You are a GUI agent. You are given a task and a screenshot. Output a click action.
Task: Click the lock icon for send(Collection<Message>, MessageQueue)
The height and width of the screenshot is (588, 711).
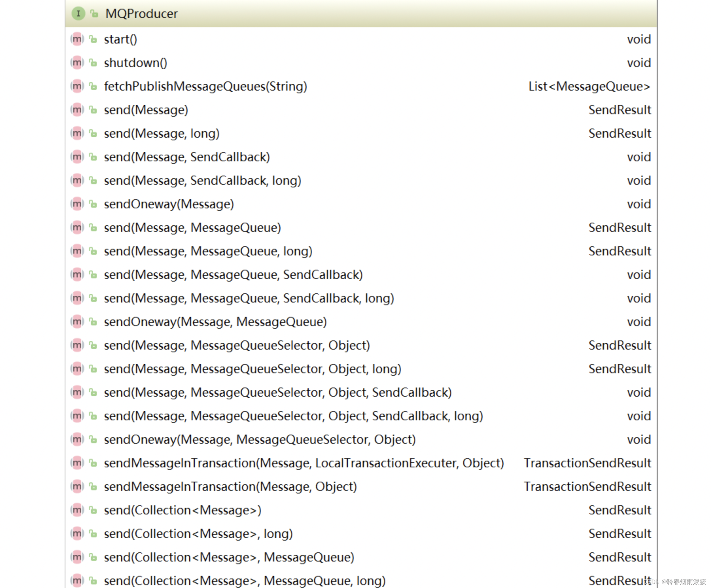coord(93,557)
